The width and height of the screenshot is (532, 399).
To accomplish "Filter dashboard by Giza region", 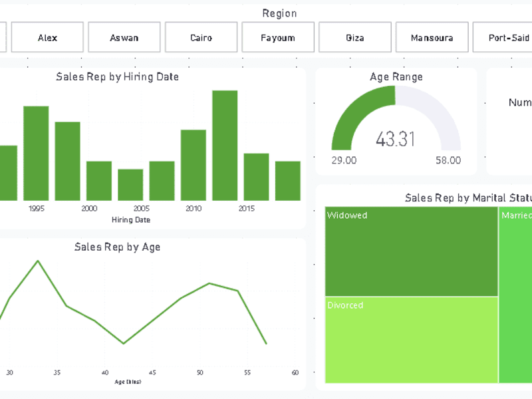I will (355, 37).
